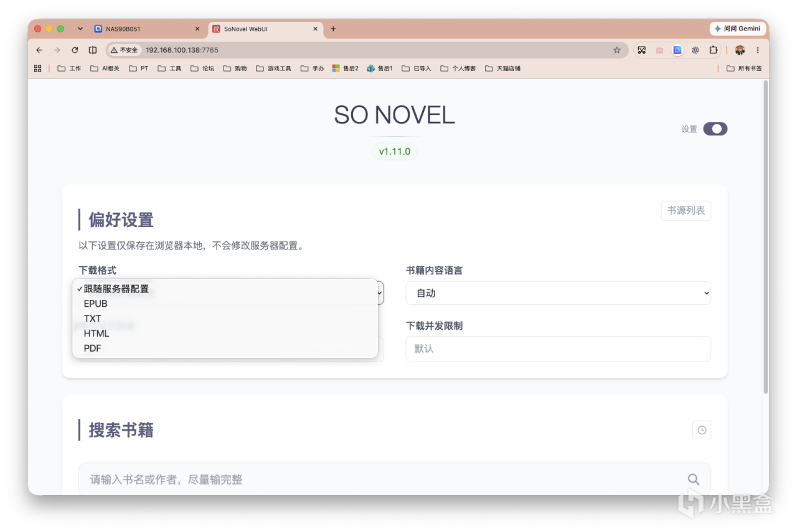
Task: Open the 售后2 bookmark
Action: point(346,68)
